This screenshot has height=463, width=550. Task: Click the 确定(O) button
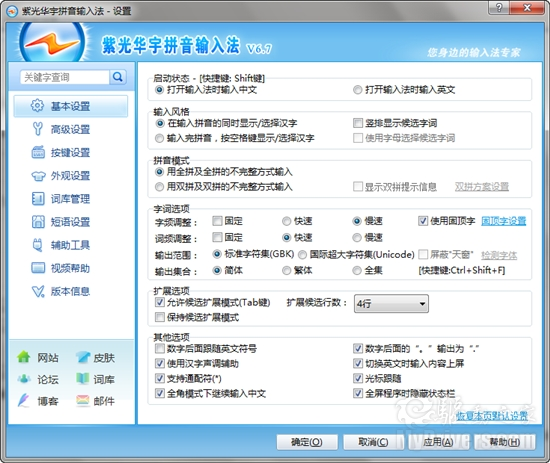(x=307, y=442)
